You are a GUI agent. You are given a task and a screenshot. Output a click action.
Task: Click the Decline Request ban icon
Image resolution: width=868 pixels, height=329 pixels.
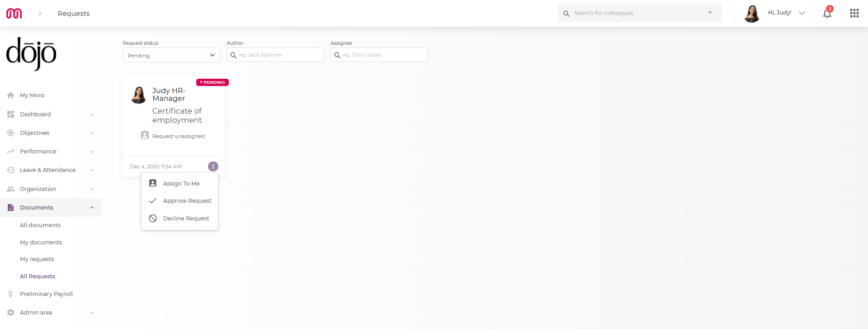point(153,219)
